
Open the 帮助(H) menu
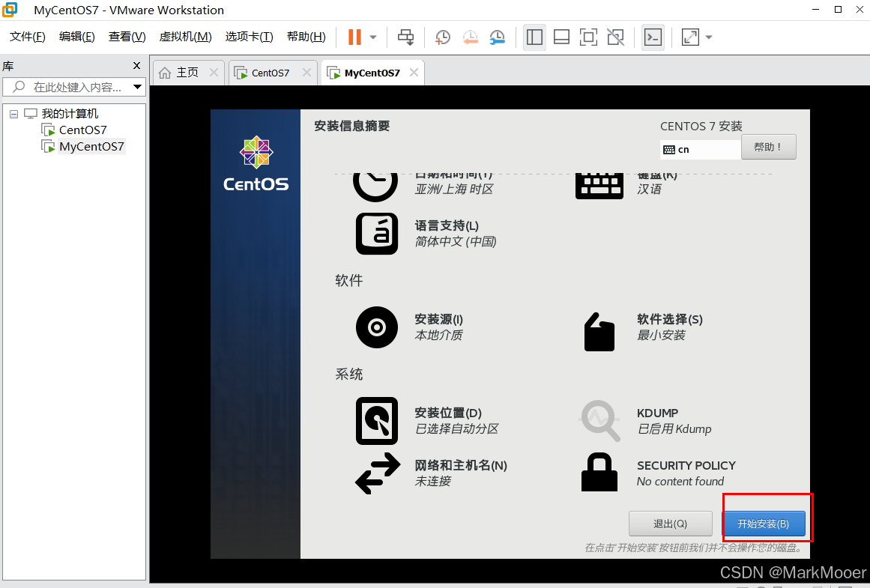click(x=306, y=37)
